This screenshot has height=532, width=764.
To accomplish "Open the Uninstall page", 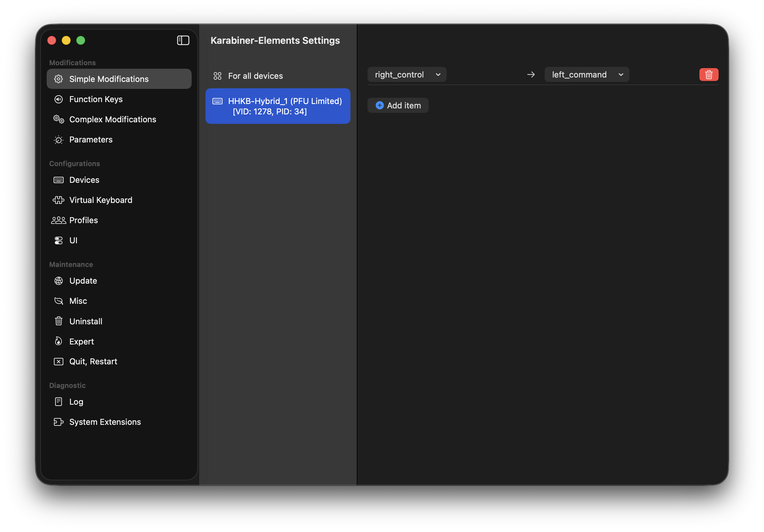I will pos(119,321).
